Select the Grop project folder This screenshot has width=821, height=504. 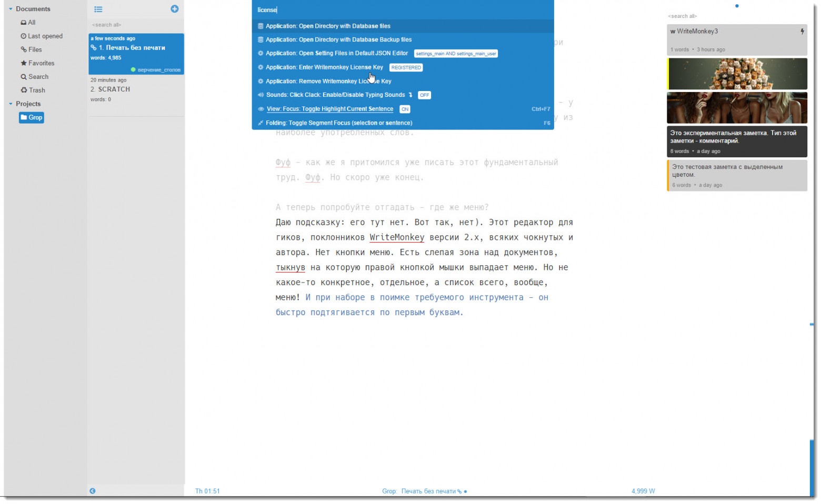(x=32, y=117)
